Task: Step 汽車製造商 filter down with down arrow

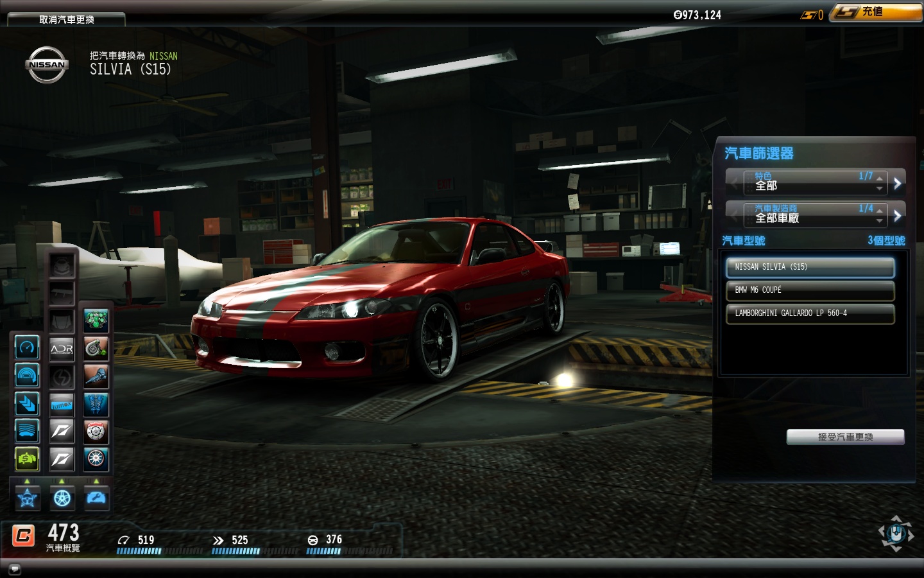Action: coord(880,221)
